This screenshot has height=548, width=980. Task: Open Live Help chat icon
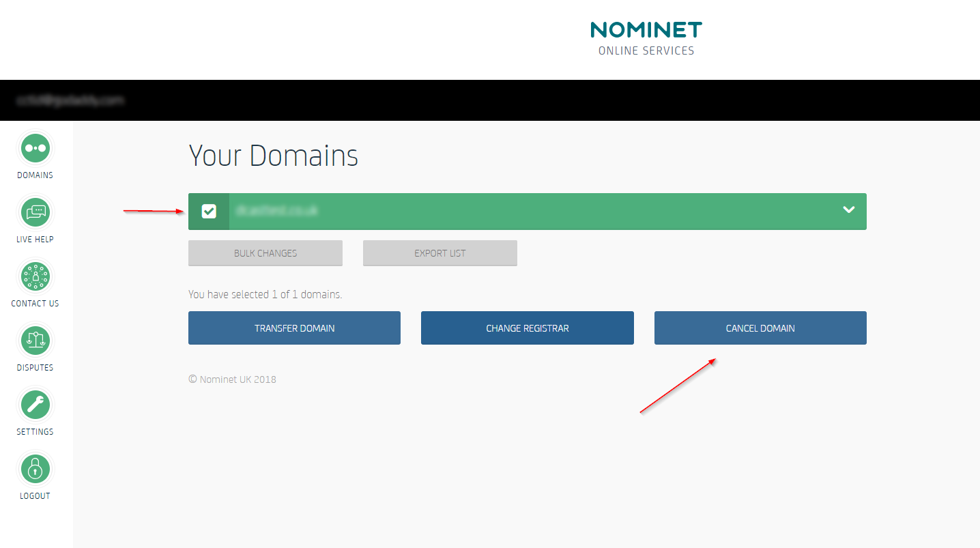[x=35, y=212]
